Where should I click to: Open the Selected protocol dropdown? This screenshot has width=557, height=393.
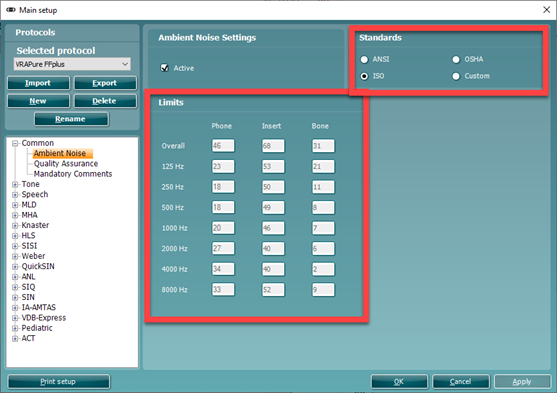(x=72, y=64)
